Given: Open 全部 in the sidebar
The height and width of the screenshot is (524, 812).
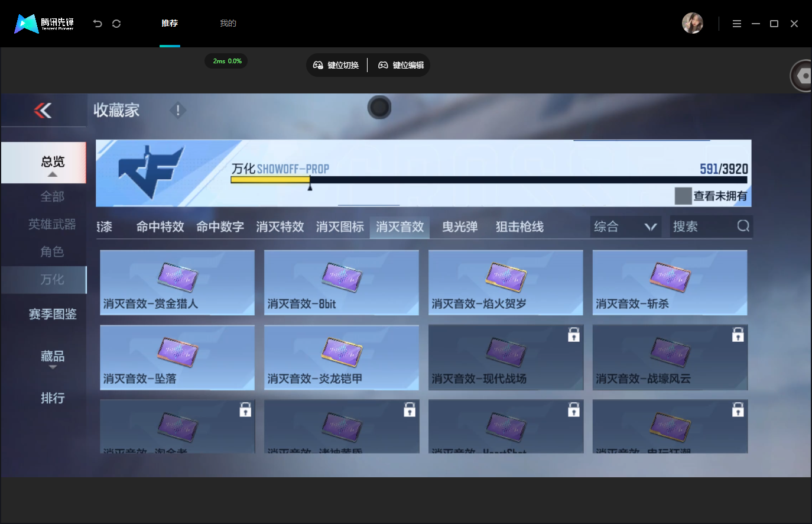Looking at the screenshot, I should tap(52, 196).
